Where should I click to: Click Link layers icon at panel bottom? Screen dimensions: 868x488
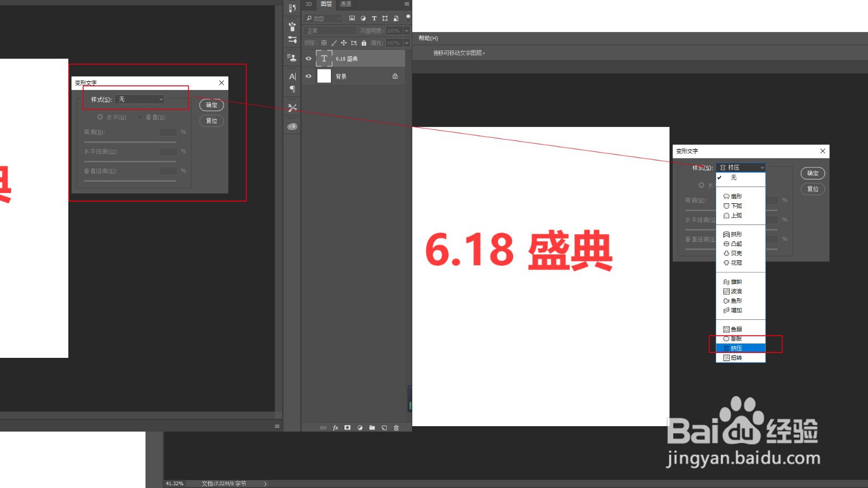click(x=323, y=428)
